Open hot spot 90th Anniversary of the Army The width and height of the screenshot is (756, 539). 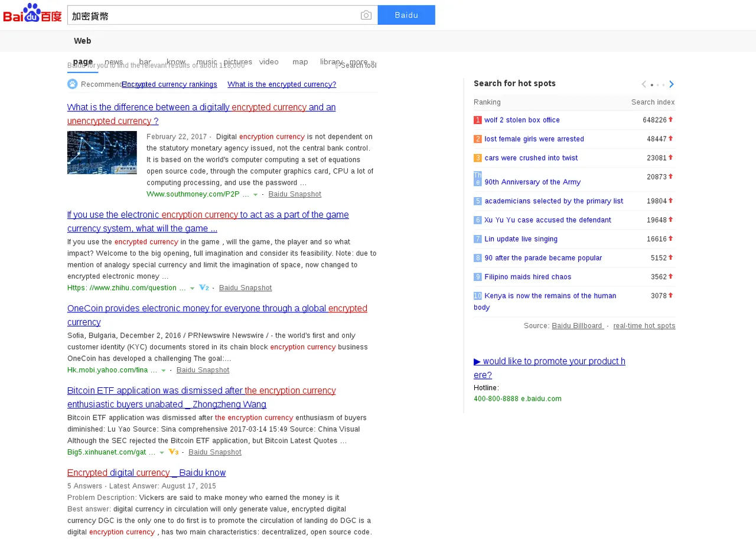532,182
